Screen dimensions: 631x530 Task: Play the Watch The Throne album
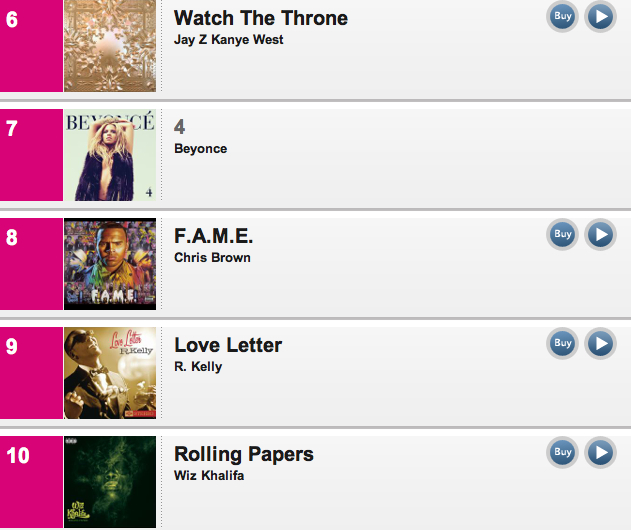pyautogui.click(x=600, y=16)
